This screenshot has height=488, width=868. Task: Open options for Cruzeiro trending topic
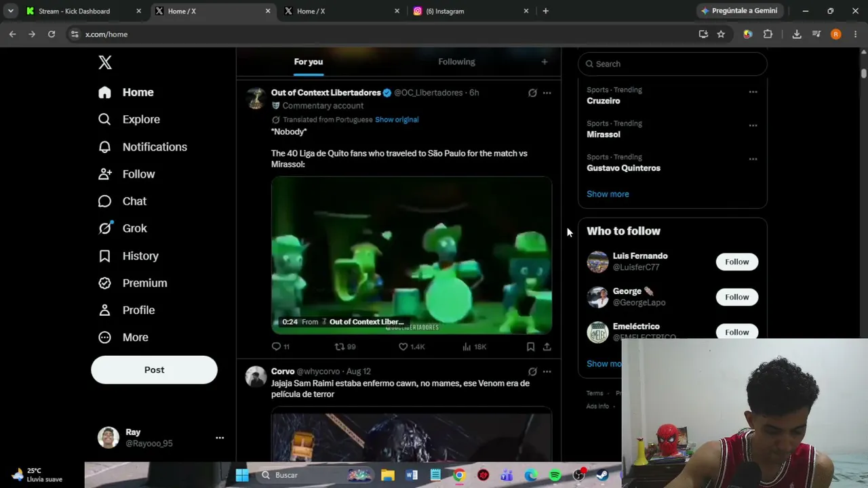pyautogui.click(x=753, y=91)
